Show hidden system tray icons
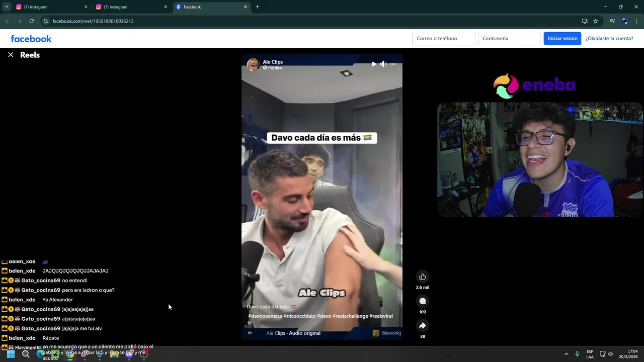Screen dimensions: 644x362 coord(566,354)
